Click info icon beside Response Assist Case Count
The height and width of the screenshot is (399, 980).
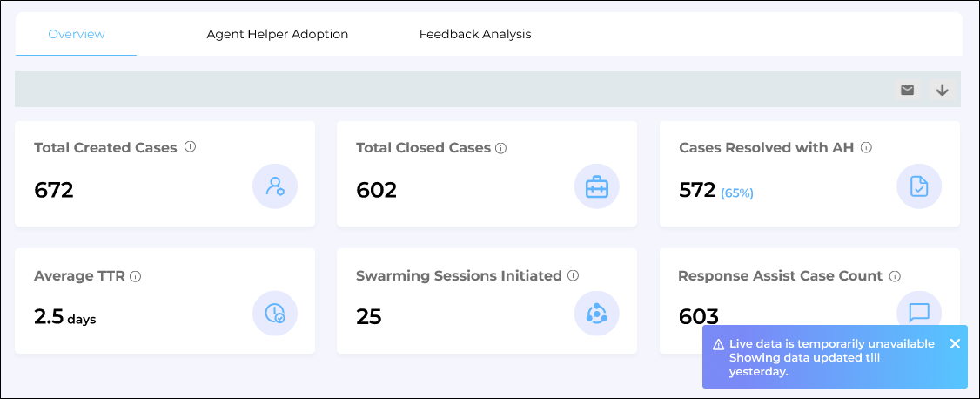point(895,276)
